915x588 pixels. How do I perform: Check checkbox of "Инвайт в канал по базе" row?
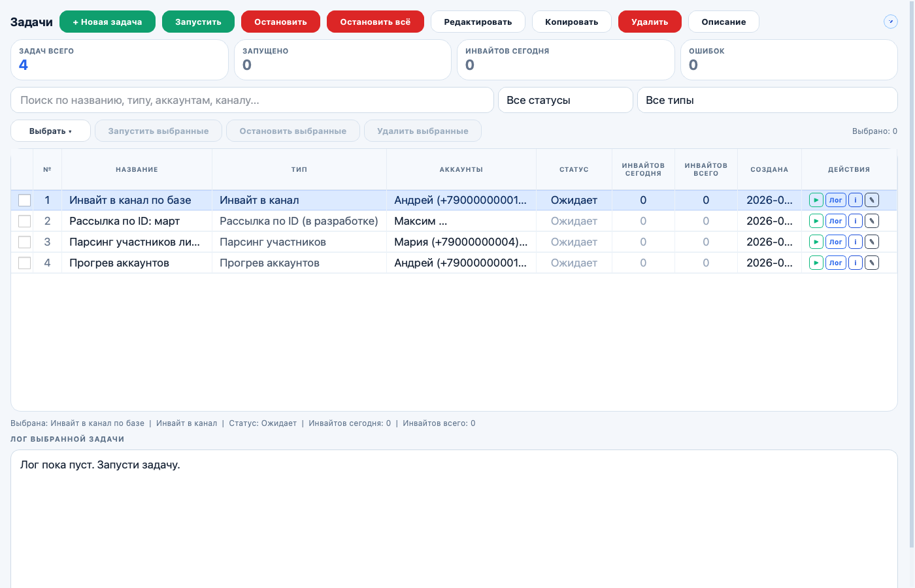point(24,200)
